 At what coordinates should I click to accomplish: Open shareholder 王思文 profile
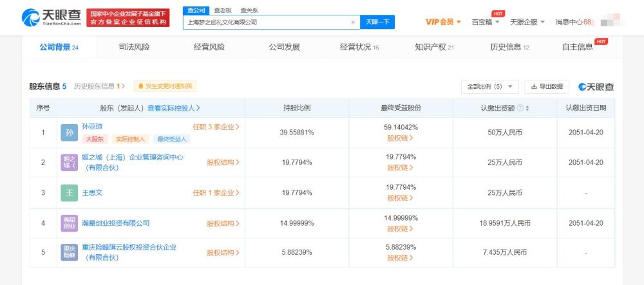[x=92, y=192]
